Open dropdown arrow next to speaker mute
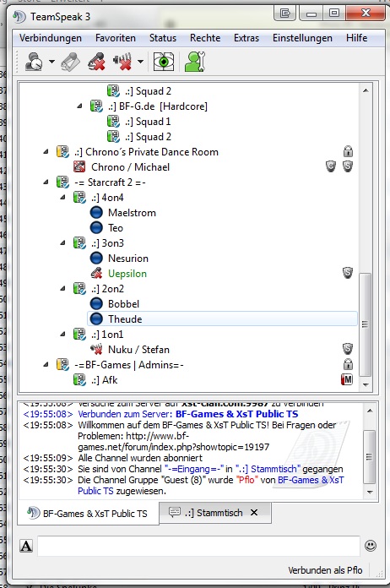This screenshot has width=390, height=588. click(140, 62)
